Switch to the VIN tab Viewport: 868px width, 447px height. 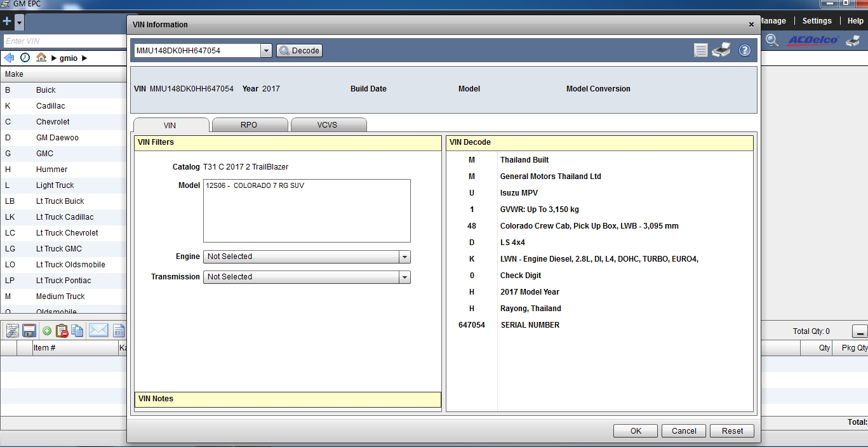[170, 125]
